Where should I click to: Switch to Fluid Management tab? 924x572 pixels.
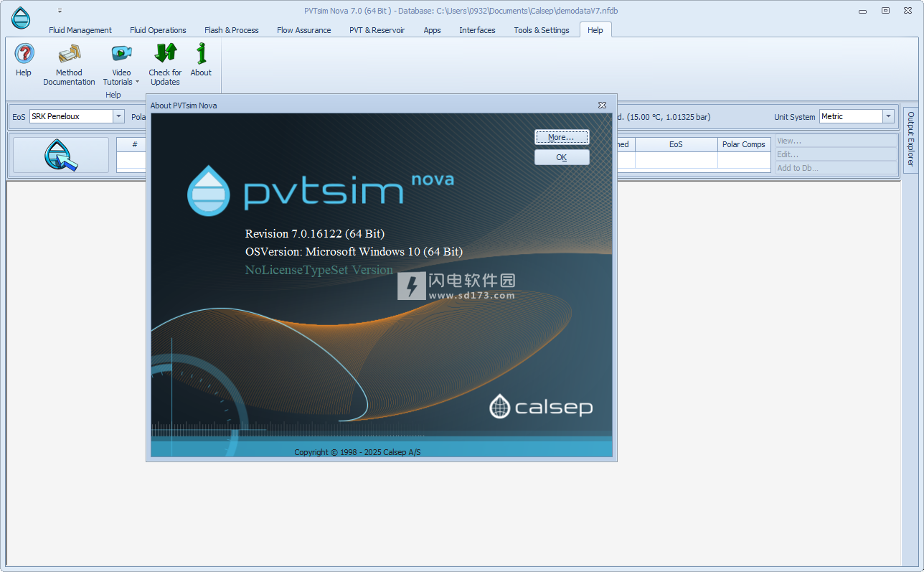80,30
